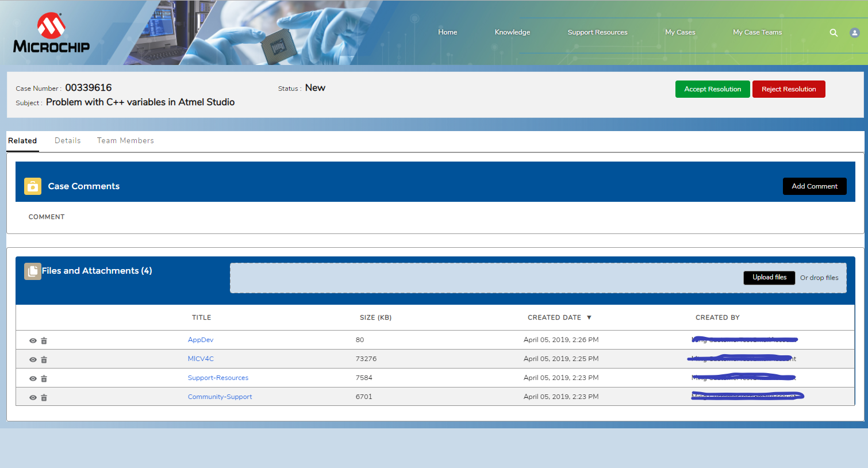Screen dimensions: 868x468
Task: Click the TITLE column header
Action: (201, 317)
